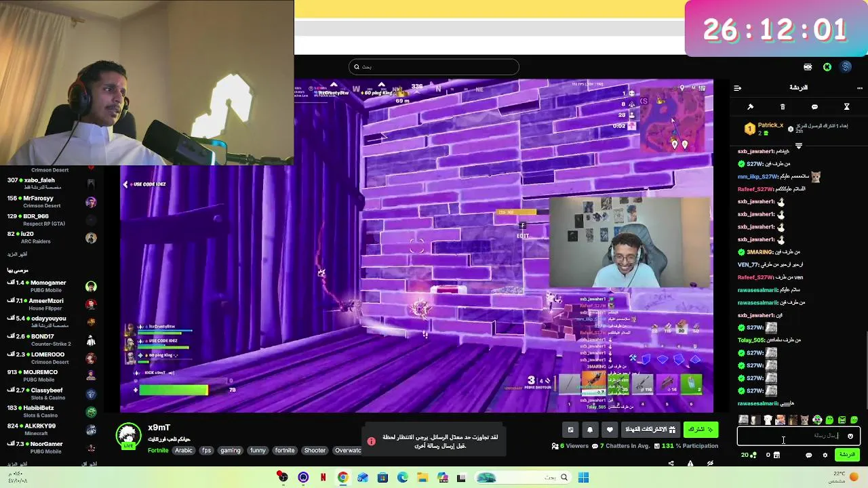Open the green K Kick icon in header

coord(827,67)
